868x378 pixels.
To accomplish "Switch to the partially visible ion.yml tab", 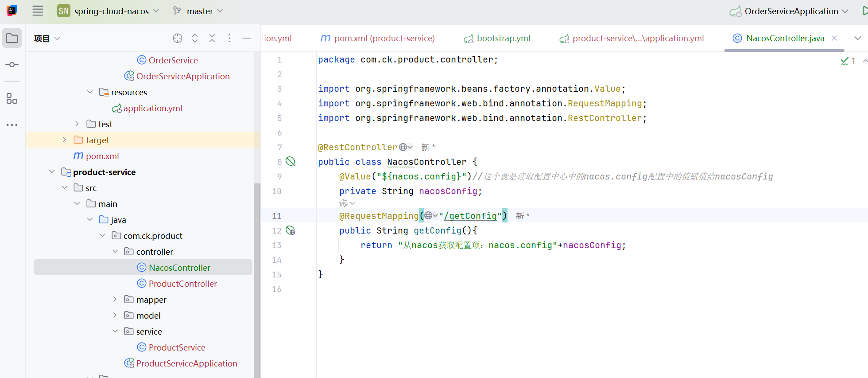I will point(277,38).
